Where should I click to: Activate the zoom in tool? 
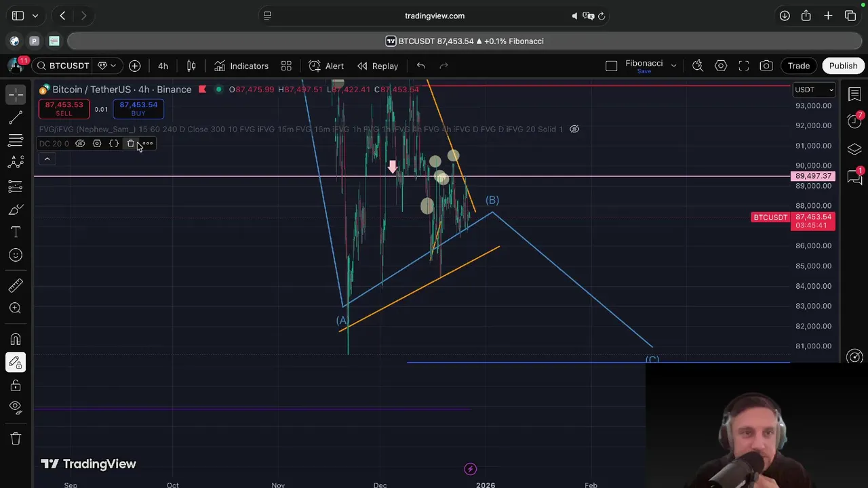tap(16, 308)
